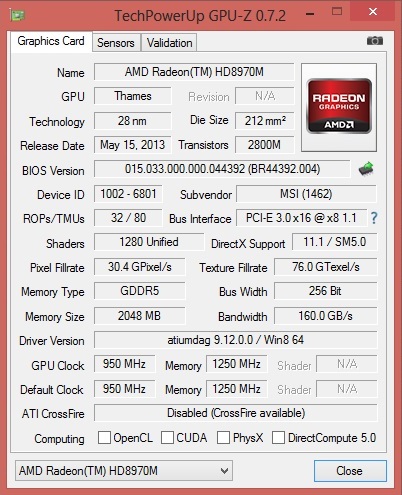The image size is (402, 495).
Task: Click the Radeon Graphics AMD logo
Action: click(x=339, y=107)
